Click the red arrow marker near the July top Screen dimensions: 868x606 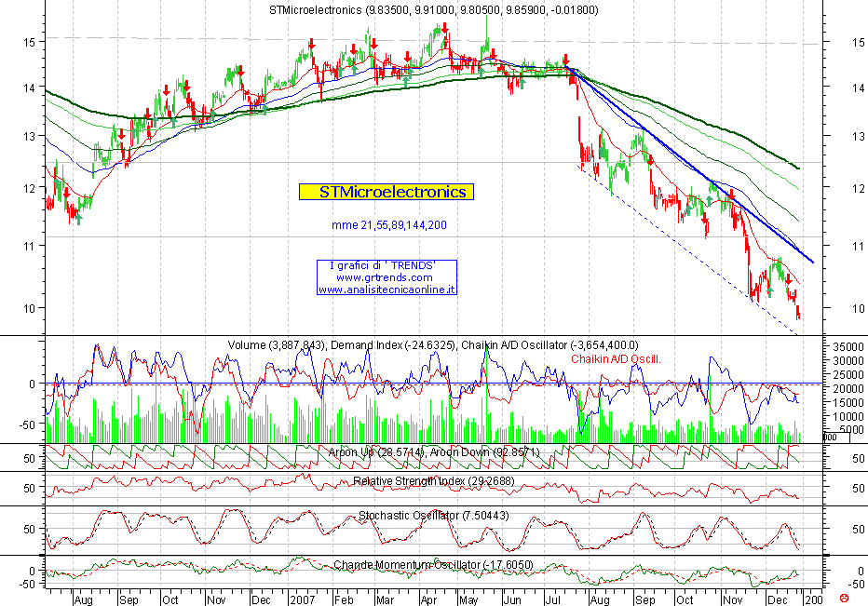(565, 61)
